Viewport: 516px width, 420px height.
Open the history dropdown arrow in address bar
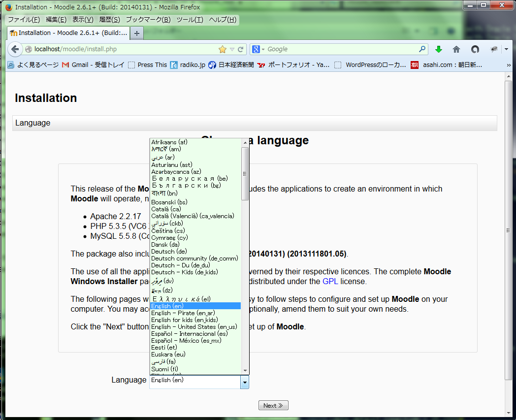point(232,49)
